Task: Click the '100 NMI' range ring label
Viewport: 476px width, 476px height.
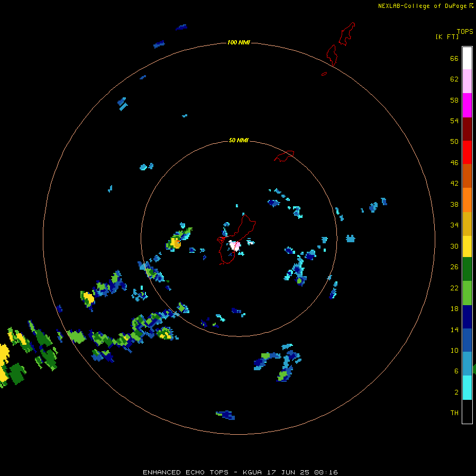Action: tap(239, 42)
